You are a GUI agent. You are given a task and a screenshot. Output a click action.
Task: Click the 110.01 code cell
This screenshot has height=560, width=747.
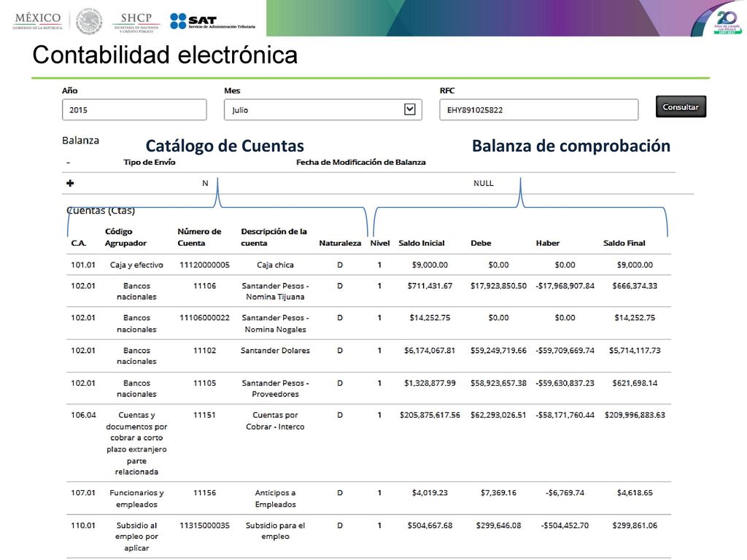83,525
